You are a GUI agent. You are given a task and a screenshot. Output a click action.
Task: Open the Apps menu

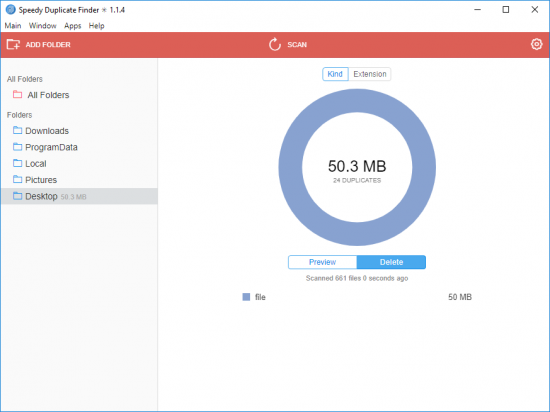pos(73,26)
